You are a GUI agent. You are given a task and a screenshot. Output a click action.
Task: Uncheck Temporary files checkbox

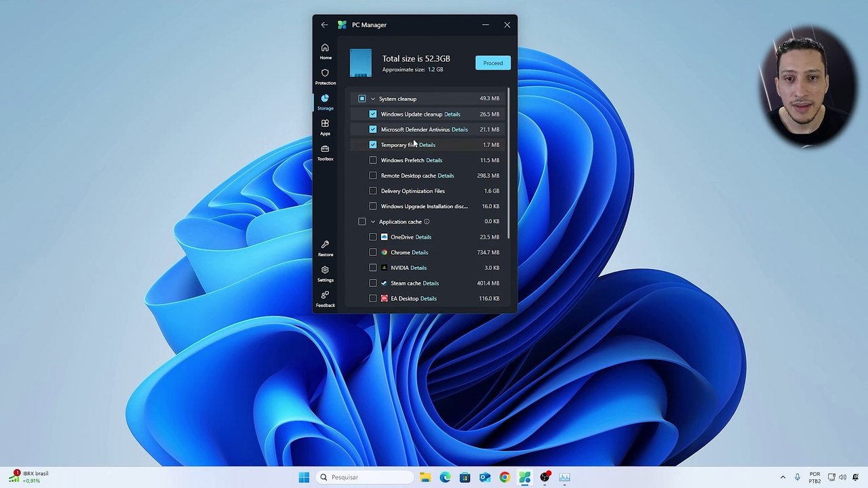[x=373, y=145]
